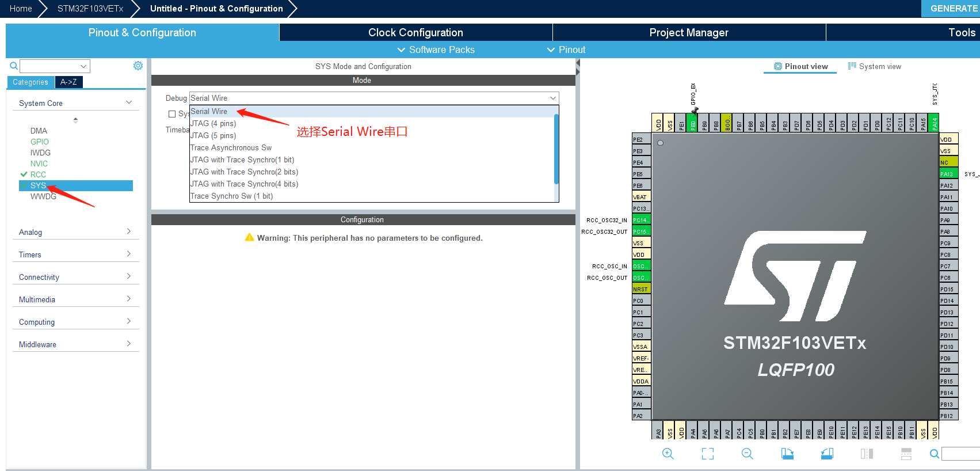The width and height of the screenshot is (980, 471).
Task: Choose Serial Wire in the debug list
Action: coord(371,111)
